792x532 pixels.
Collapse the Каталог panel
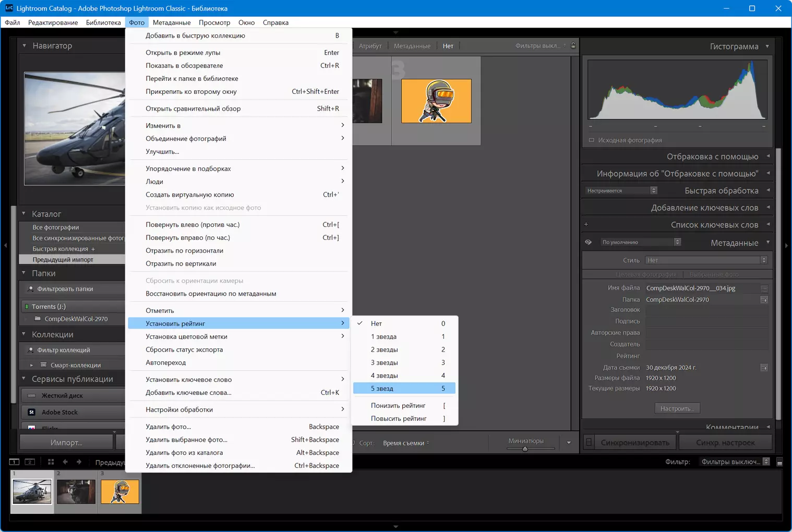pyautogui.click(x=24, y=213)
